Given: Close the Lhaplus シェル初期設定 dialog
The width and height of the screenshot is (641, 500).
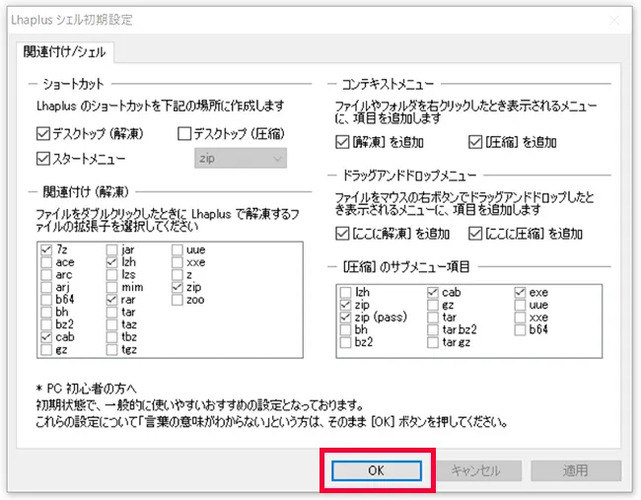Looking at the screenshot, I should click(614, 20).
